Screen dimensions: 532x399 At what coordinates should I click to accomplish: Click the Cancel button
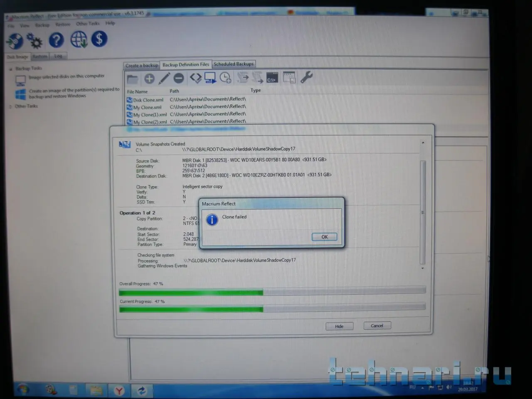coord(377,325)
